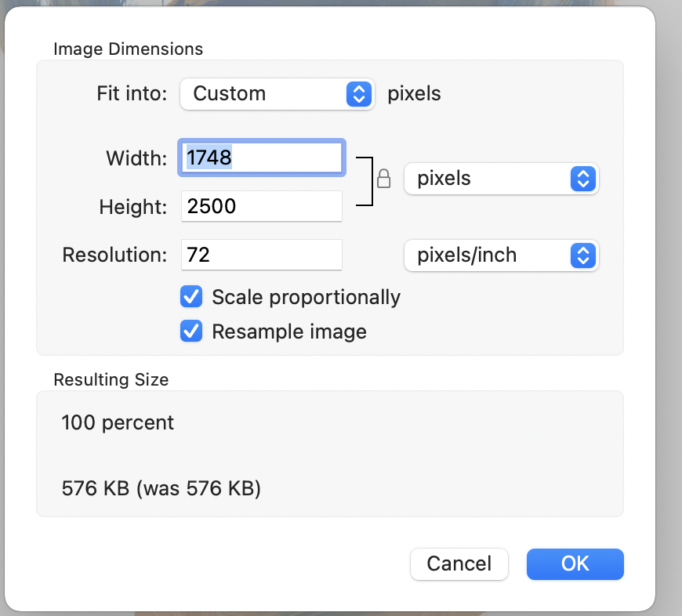Click the aspect ratio lock icon
This screenshot has height=616, width=682.
[384, 179]
